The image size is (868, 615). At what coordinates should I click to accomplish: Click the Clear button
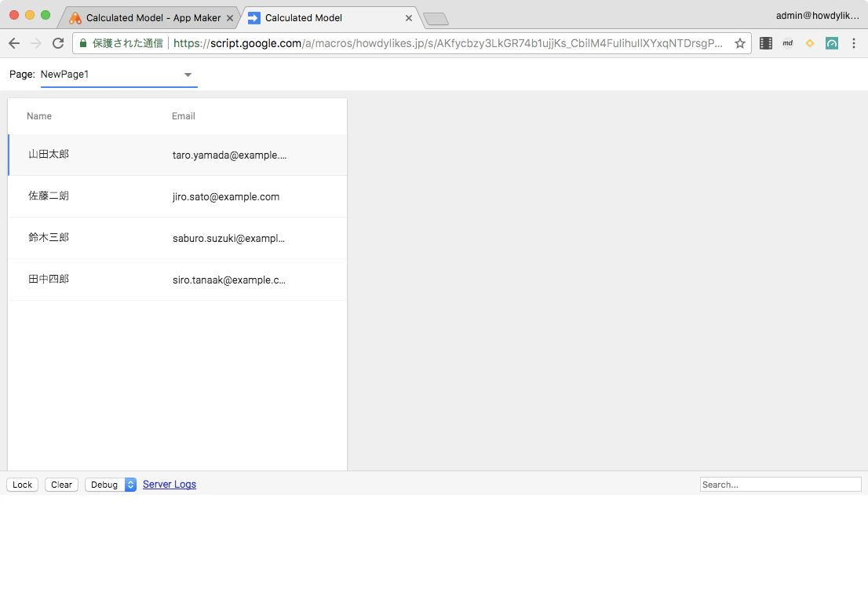click(61, 485)
